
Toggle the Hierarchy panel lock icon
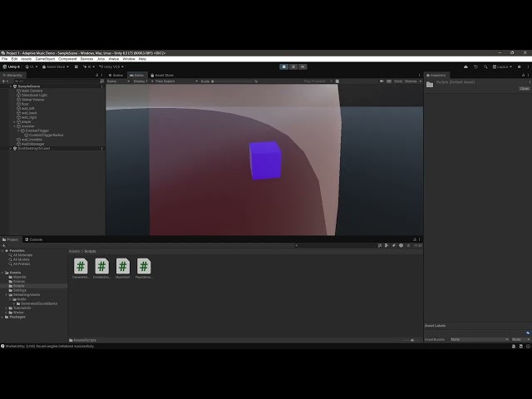[96, 76]
